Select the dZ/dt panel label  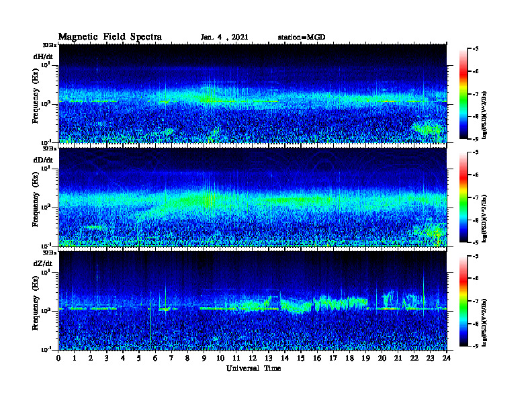(x=43, y=263)
